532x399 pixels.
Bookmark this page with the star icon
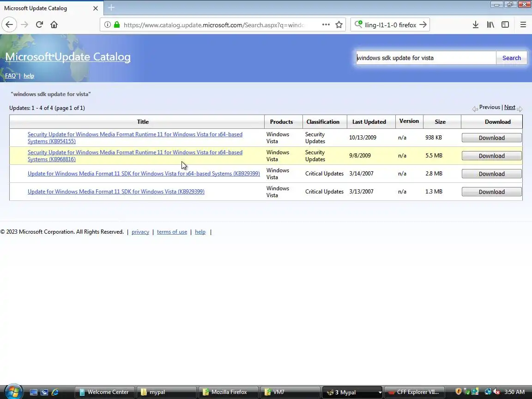(x=339, y=25)
